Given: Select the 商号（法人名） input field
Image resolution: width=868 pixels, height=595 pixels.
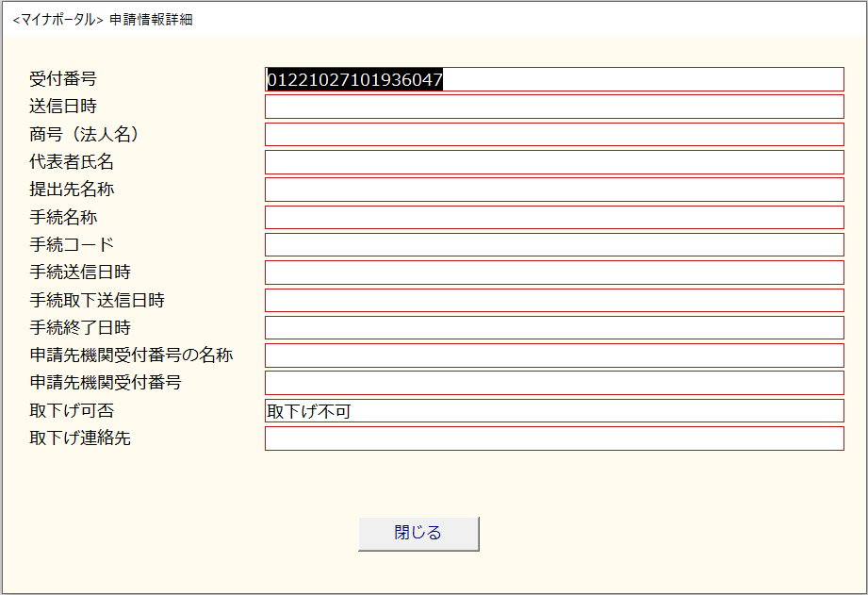Looking at the screenshot, I should pyautogui.click(x=553, y=135).
